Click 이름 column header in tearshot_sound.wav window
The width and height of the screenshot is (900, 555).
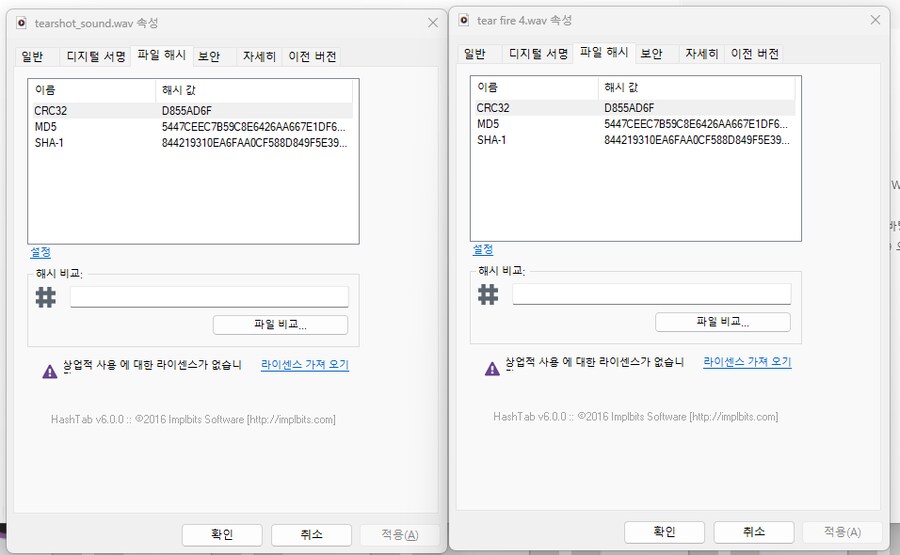point(92,90)
